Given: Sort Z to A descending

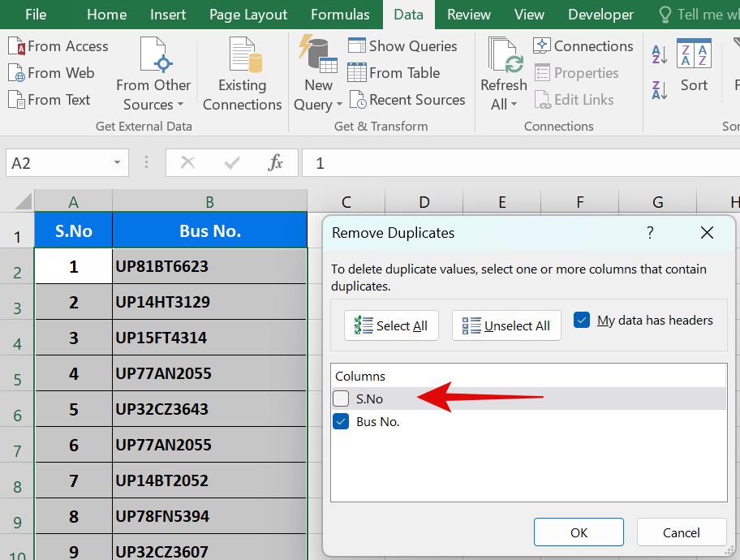Looking at the screenshot, I should point(660,90).
